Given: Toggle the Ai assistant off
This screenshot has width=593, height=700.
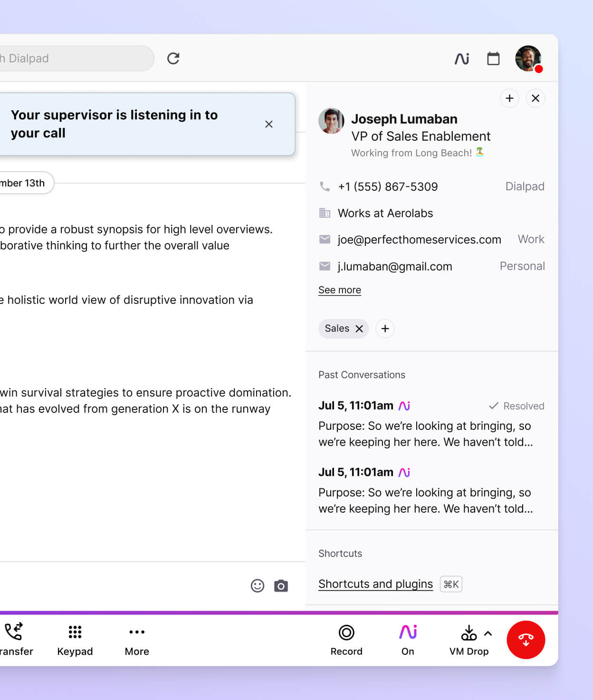Looking at the screenshot, I should 407,632.
